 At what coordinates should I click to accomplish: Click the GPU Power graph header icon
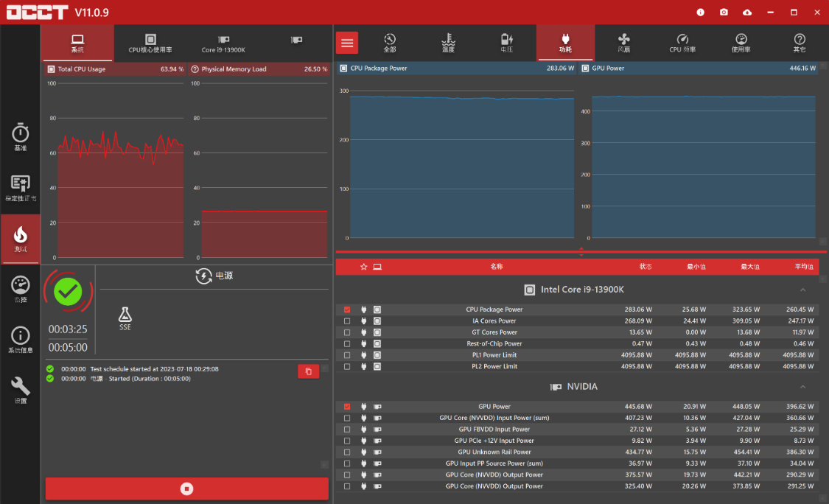[585, 69]
